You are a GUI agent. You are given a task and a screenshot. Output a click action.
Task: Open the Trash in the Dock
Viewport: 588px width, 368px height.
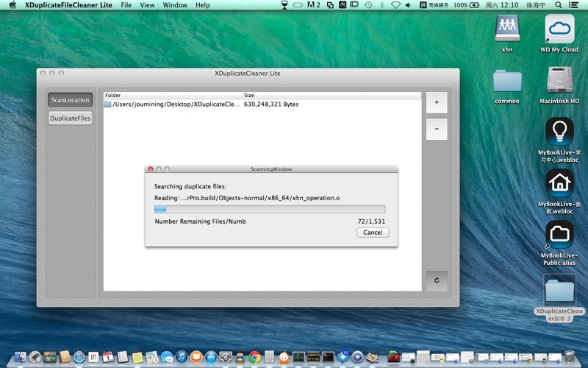pos(569,357)
